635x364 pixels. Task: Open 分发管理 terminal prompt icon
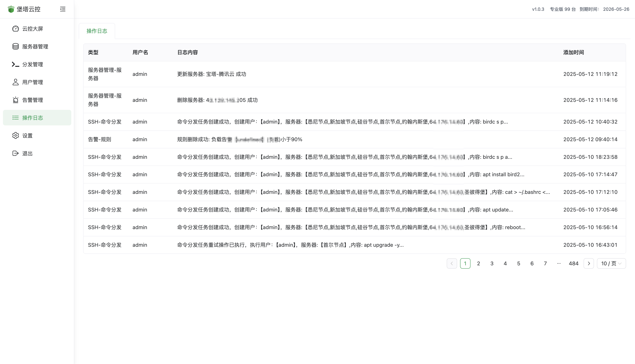tap(16, 65)
